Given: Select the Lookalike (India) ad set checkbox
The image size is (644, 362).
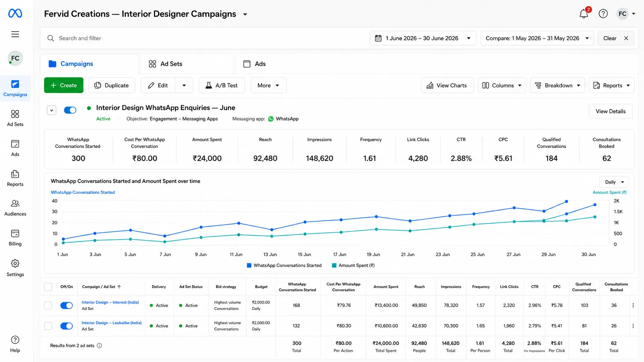Looking at the screenshot, I should point(48,326).
